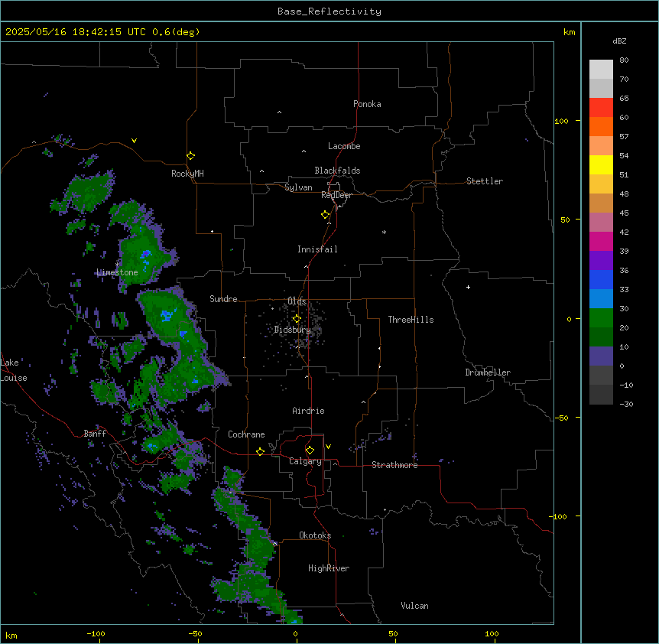Click the orange 60 dBZ legend swatch

coord(601,127)
